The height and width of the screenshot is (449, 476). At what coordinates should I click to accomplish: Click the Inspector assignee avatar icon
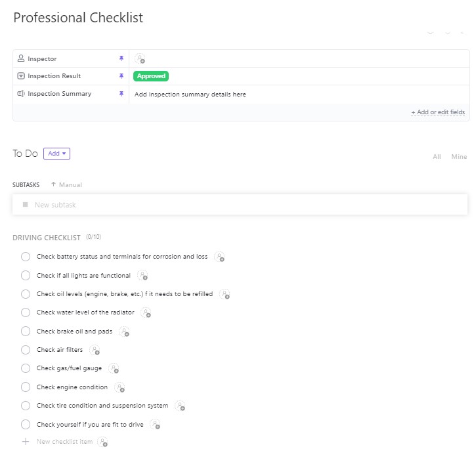(140, 58)
